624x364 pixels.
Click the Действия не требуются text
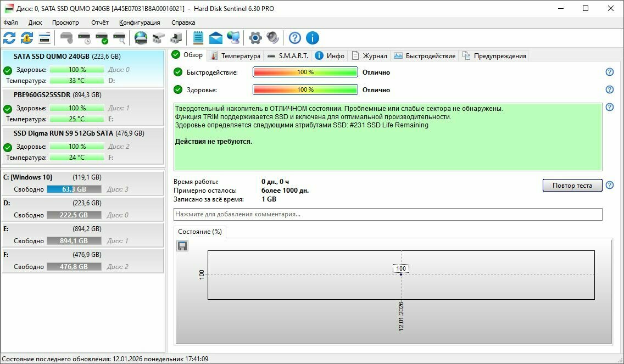click(213, 142)
